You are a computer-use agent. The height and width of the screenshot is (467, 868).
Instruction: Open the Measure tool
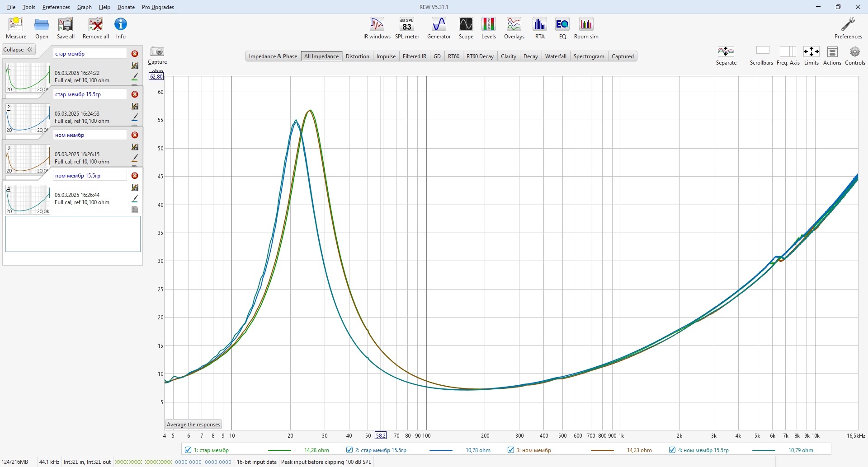pos(16,28)
